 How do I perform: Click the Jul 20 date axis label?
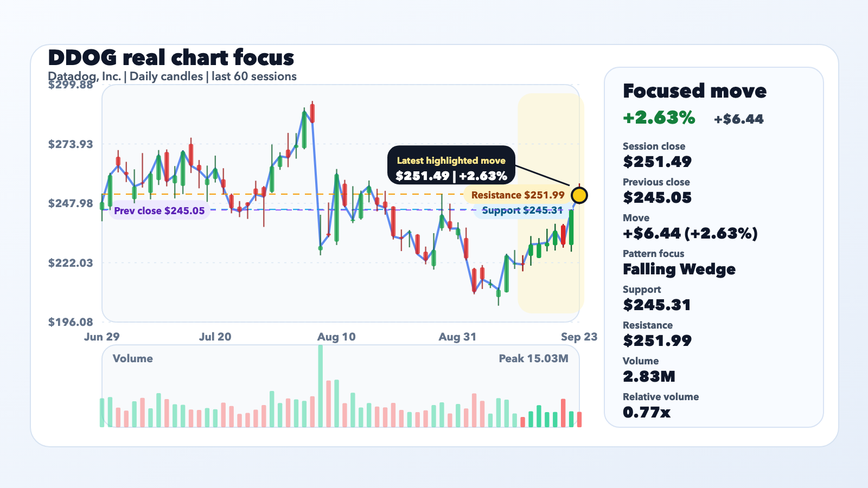tap(215, 337)
